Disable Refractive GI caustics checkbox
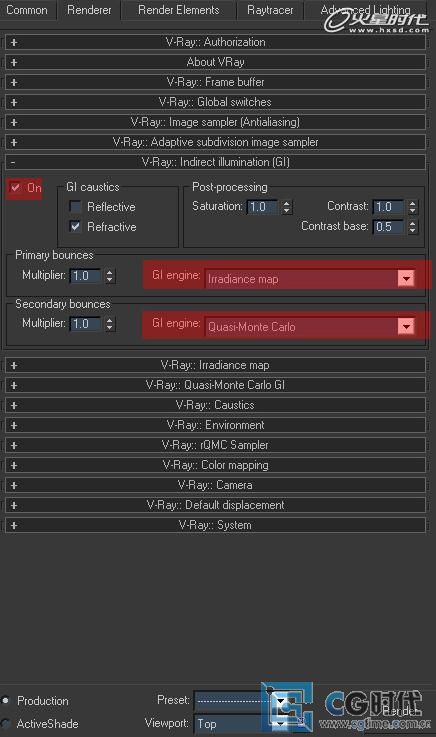436x737 pixels. (75, 227)
